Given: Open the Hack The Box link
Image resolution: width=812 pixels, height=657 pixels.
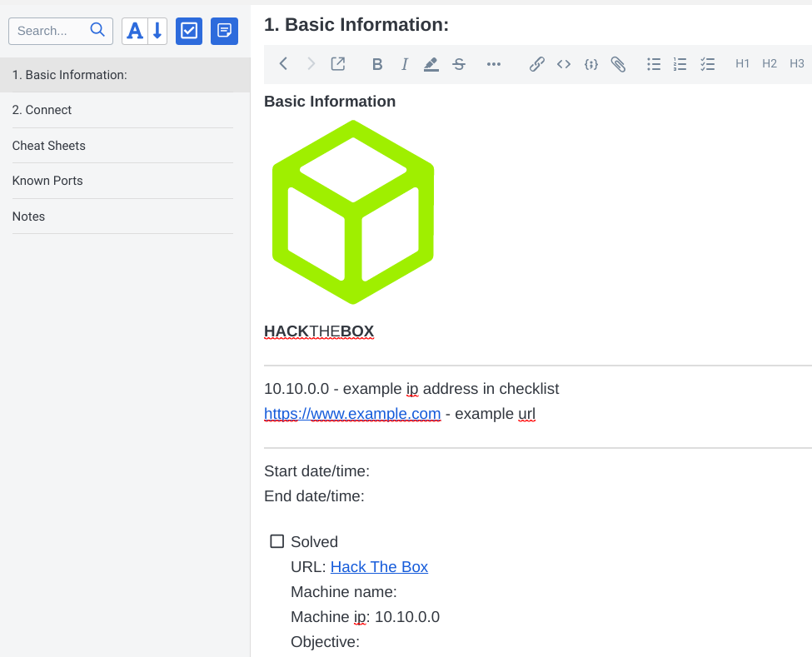Looking at the screenshot, I should [379, 567].
